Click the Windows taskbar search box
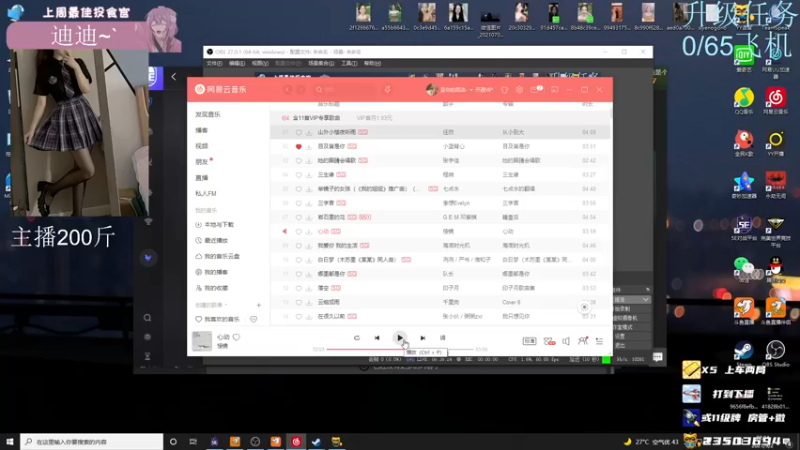The height and width of the screenshot is (450, 800). [x=92, y=441]
